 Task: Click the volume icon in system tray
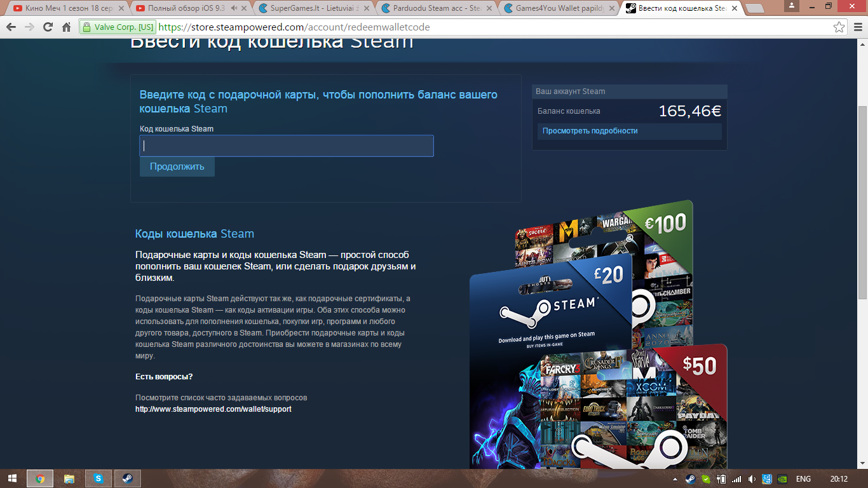(x=752, y=479)
